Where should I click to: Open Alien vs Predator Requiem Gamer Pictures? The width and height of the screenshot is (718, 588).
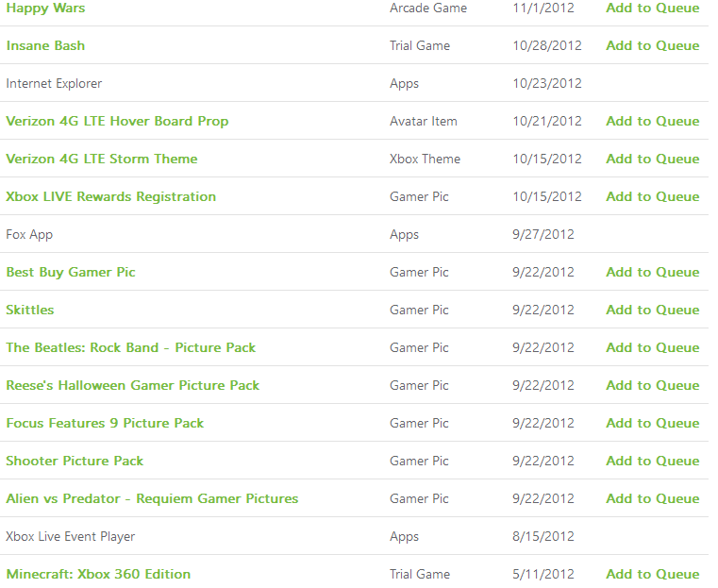tap(152, 498)
